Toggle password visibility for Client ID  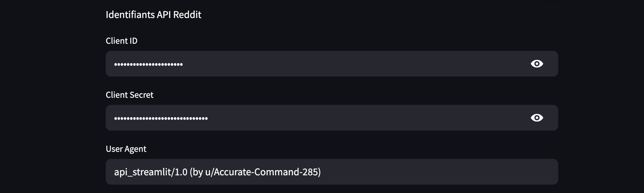[537, 64]
